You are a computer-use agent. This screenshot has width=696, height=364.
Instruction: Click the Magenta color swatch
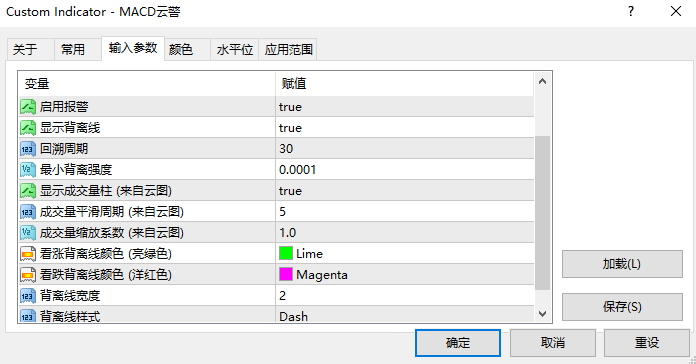(x=286, y=274)
